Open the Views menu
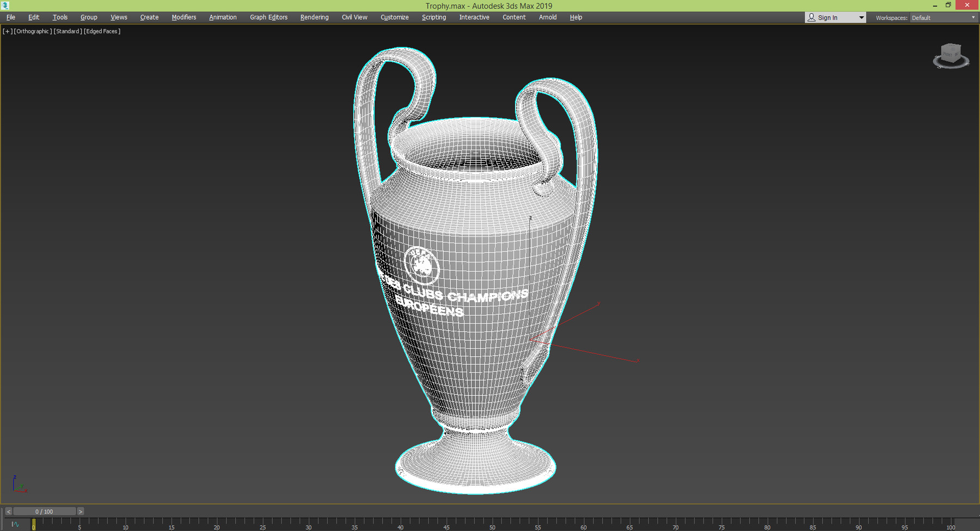Viewport: 980px width, 531px height. pyautogui.click(x=119, y=17)
